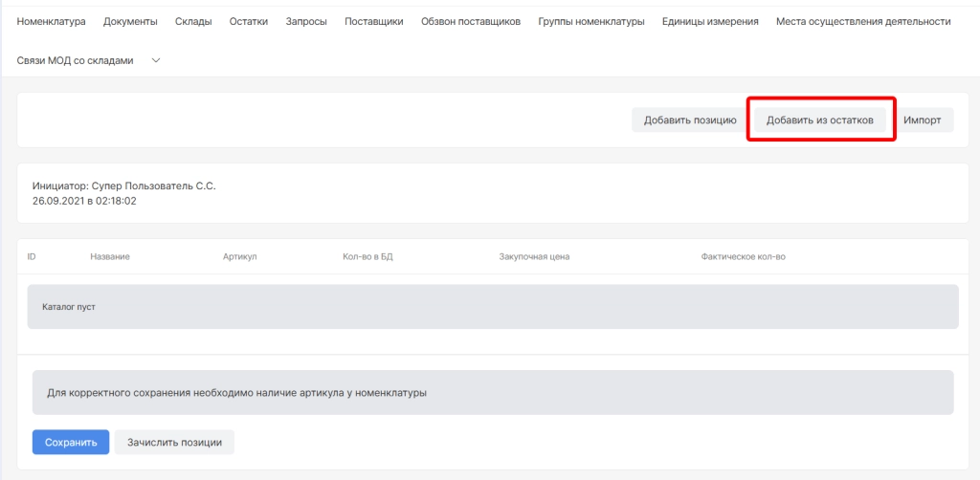Click the Зачислить позиции button

point(174,443)
